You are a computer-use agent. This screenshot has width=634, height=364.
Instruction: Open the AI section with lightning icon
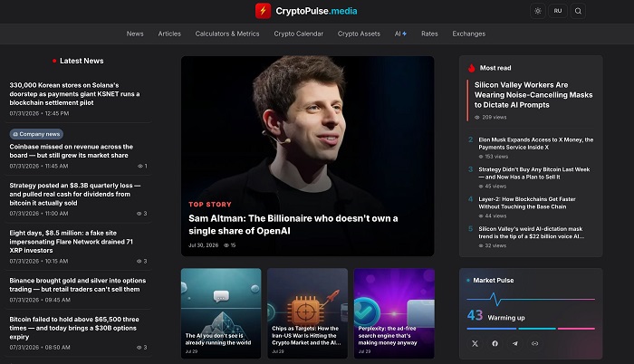(x=400, y=34)
